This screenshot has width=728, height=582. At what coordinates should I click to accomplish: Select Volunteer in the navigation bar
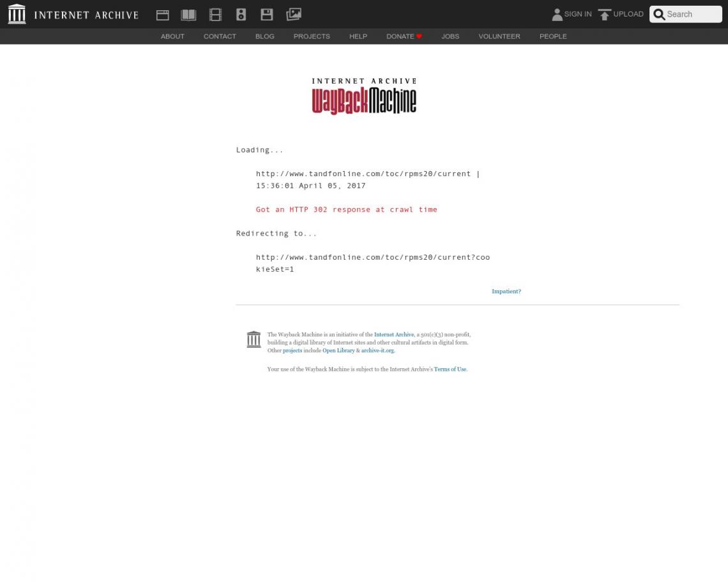point(499,36)
